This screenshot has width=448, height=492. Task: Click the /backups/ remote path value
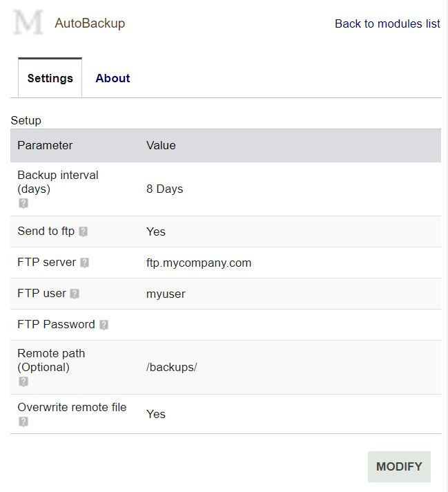tap(171, 367)
